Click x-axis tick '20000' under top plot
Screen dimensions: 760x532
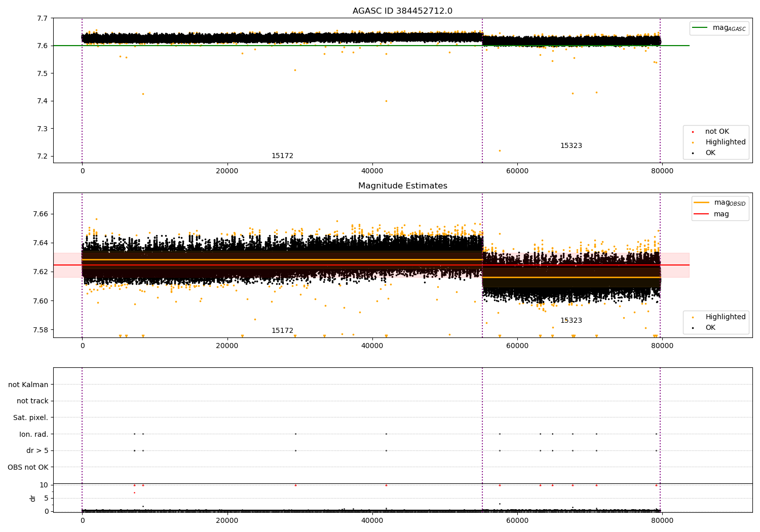[x=227, y=171]
